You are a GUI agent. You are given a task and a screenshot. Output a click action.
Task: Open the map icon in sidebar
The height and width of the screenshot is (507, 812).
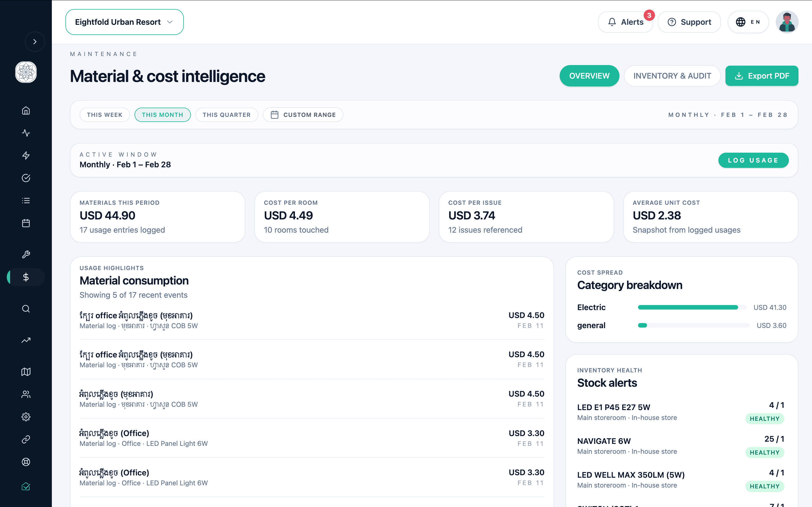coord(26,372)
